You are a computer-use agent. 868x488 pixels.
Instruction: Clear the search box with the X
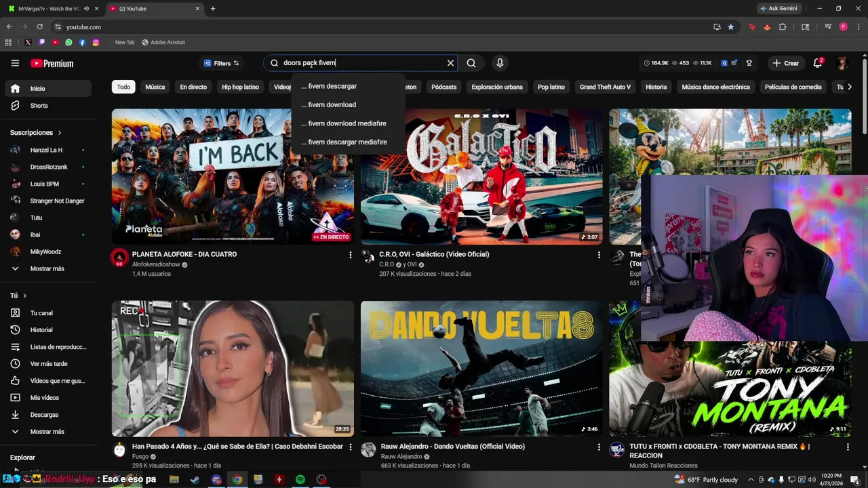[x=450, y=63]
